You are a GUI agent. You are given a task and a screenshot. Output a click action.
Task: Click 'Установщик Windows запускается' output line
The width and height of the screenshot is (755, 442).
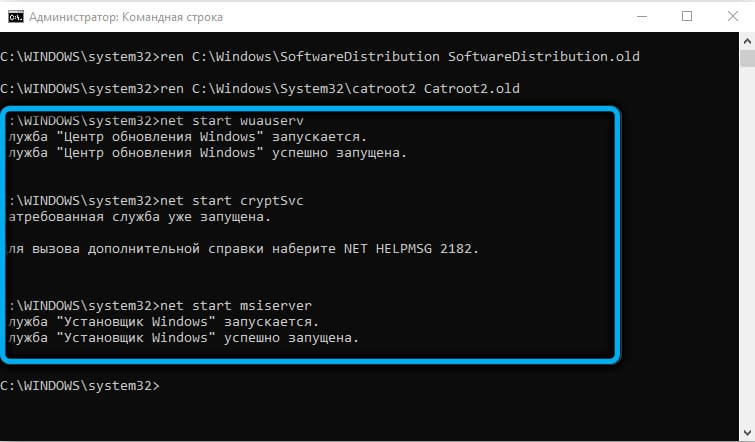tap(164, 322)
